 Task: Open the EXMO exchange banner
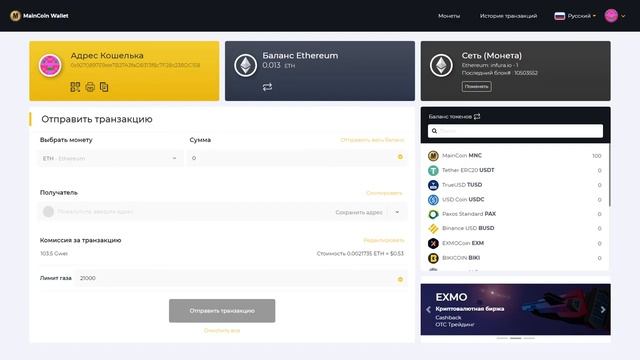tap(516, 309)
